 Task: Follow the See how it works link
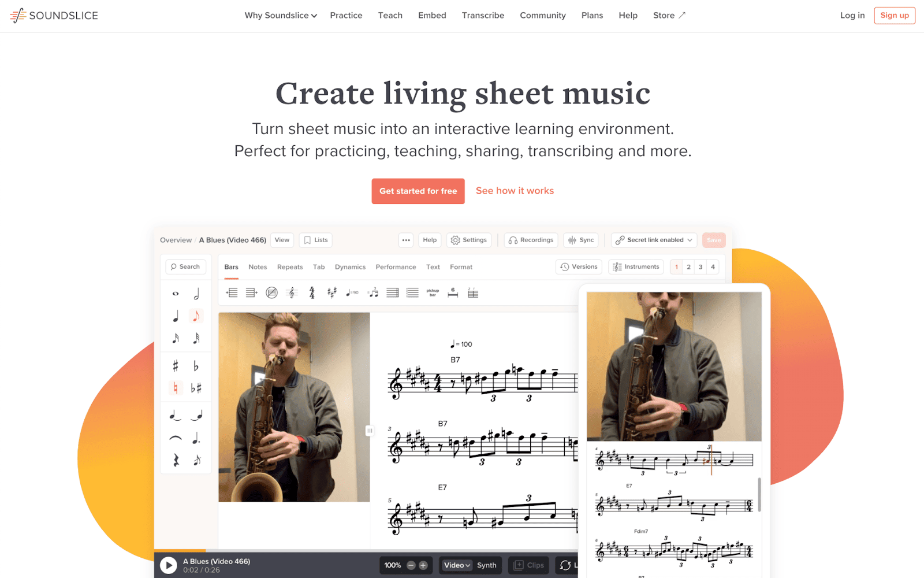pos(515,191)
